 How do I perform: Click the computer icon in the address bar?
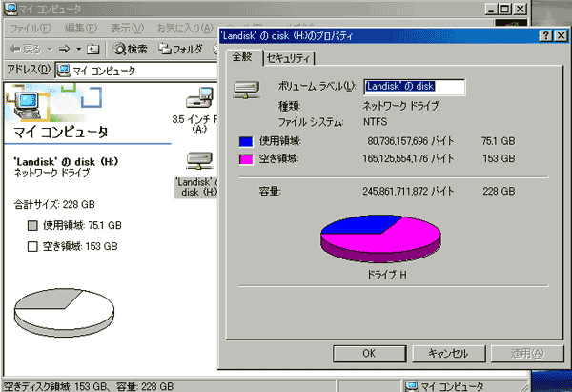point(64,71)
